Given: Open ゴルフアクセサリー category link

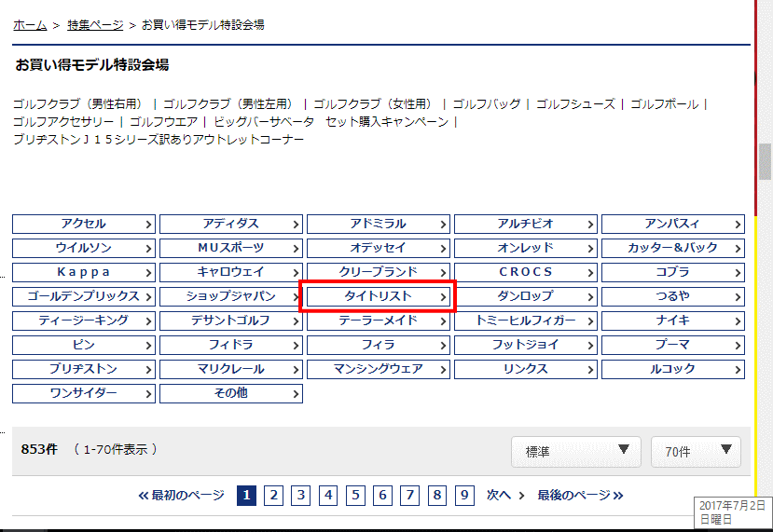Looking at the screenshot, I should pyautogui.click(x=63, y=122).
